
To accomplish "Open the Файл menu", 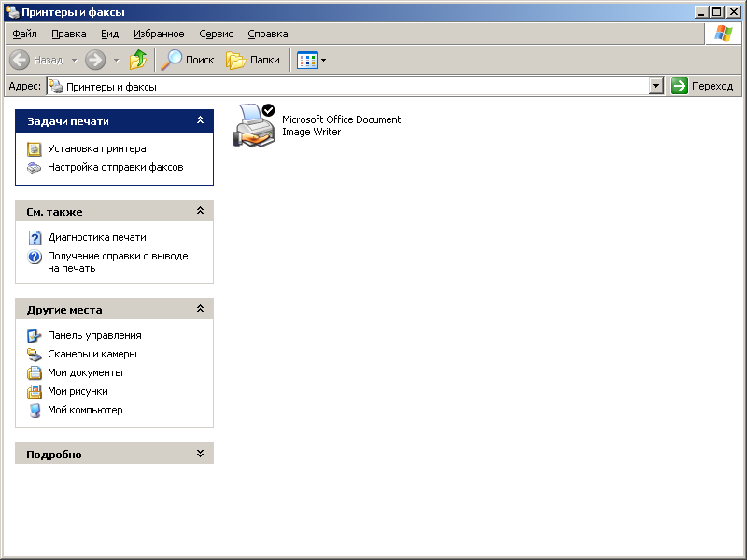I will [25, 34].
